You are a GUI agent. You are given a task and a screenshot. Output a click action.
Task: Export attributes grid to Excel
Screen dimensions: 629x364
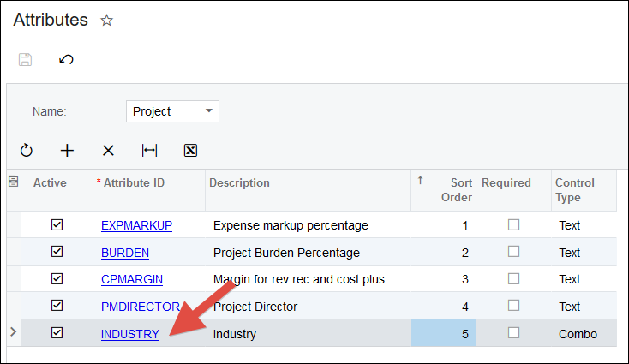click(x=190, y=151)
